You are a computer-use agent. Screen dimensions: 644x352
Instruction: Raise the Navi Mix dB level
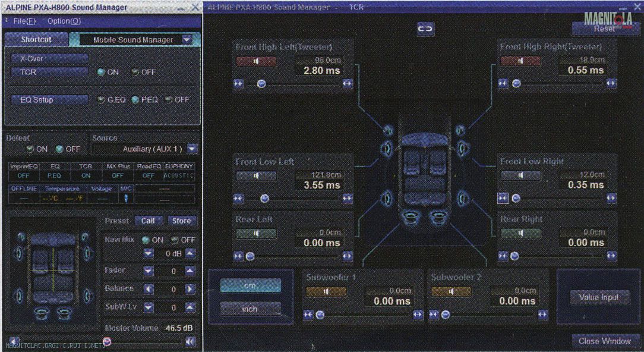190,254
